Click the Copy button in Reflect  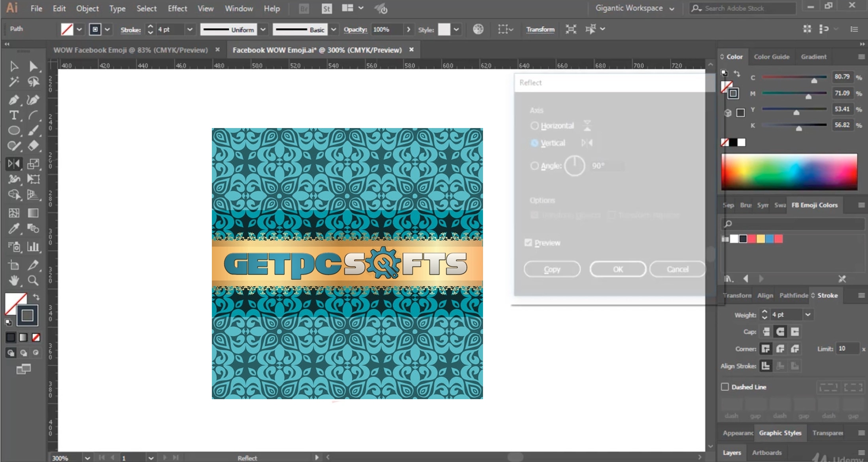(552, 269)
